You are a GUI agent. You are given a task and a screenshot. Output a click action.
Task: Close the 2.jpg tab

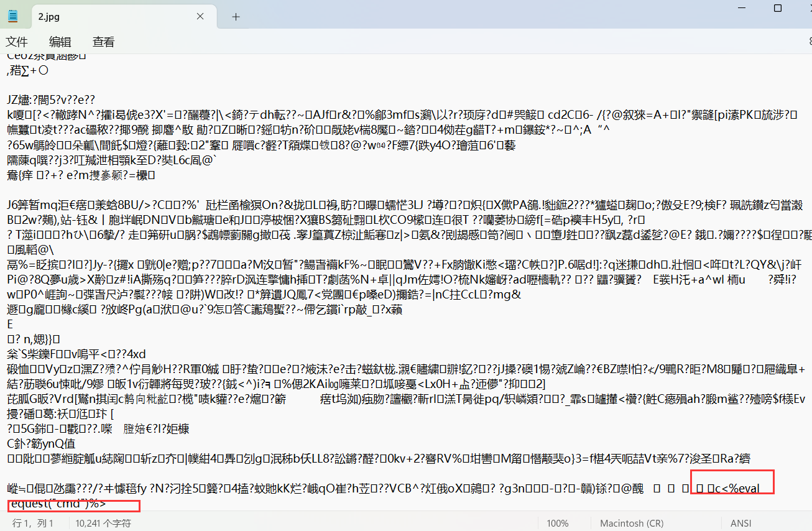[x=200, y=17]
